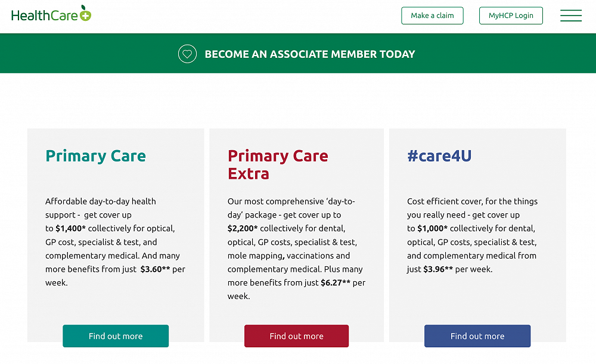Click the #care4U description paragraph
The image size is (596, 364).
click(471, 235)
